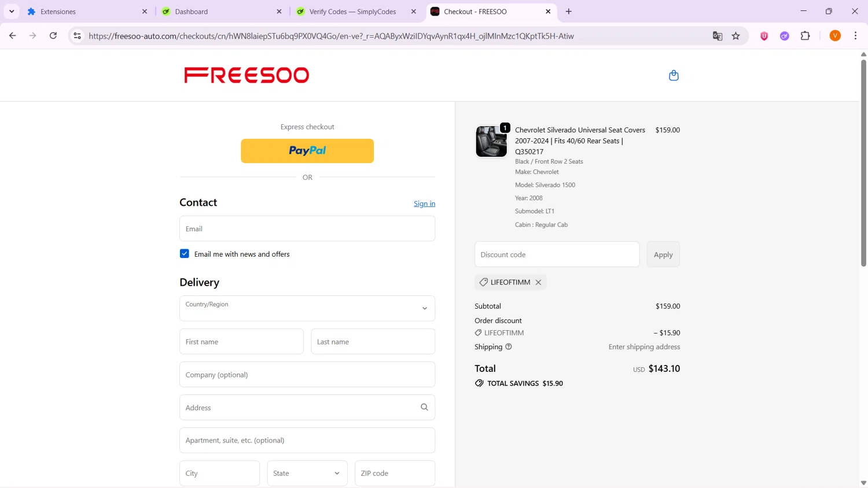Click the Google Translate icon in address bar
Screen dimensions: 868x488
[718, 36]
